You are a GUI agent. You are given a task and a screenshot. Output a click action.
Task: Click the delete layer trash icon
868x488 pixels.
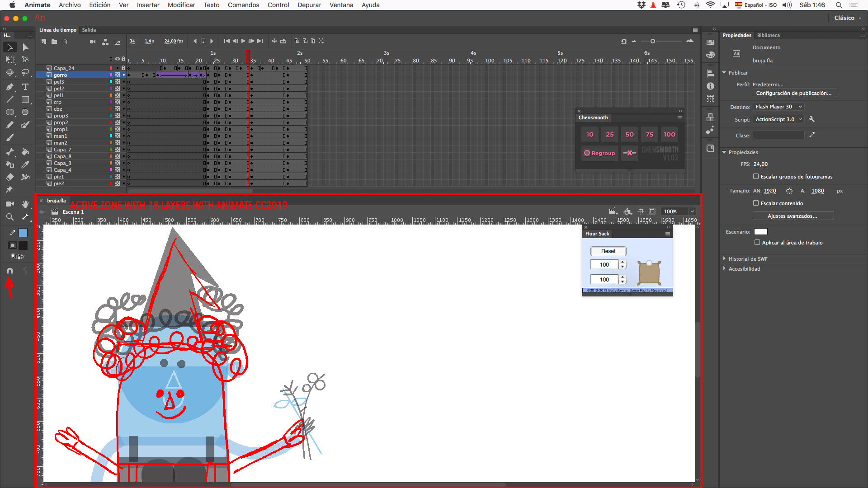(x=65, y=42)
